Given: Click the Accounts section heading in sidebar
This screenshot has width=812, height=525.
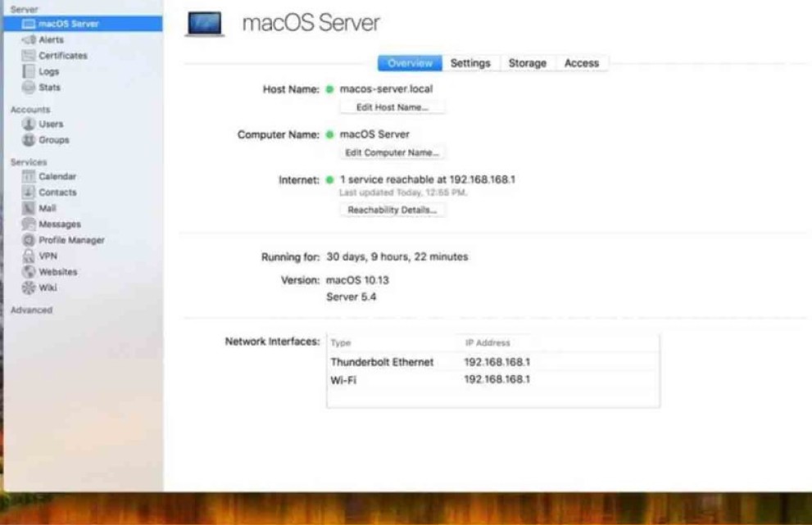Looking at the screenshot, I should (x=30, y=110).
